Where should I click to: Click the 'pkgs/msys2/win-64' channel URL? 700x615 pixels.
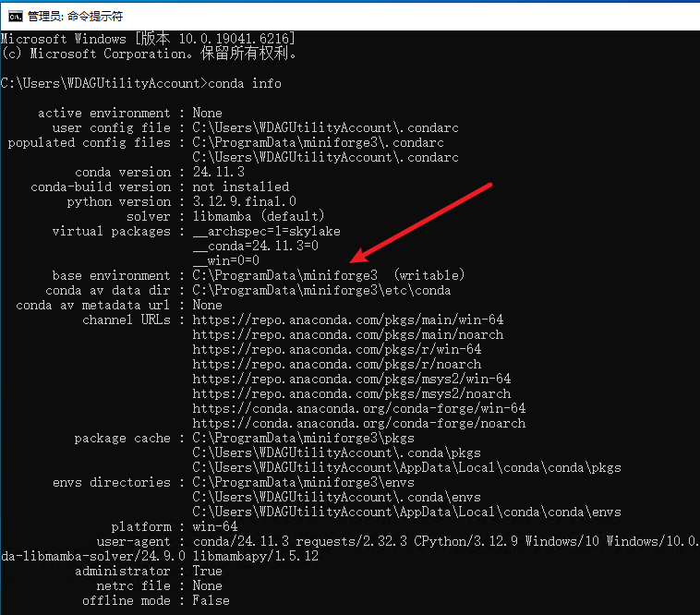[352, 379]
